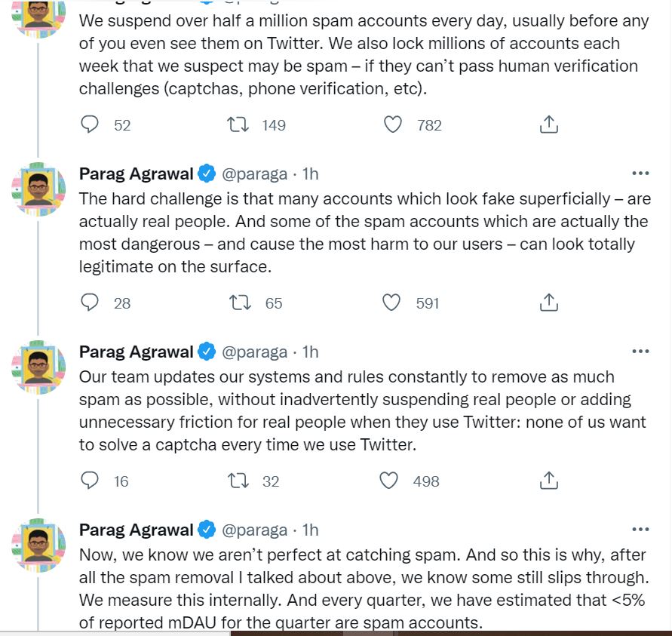
Task: Like the tweet with 498 likes
Action: (x=389, y=481)
